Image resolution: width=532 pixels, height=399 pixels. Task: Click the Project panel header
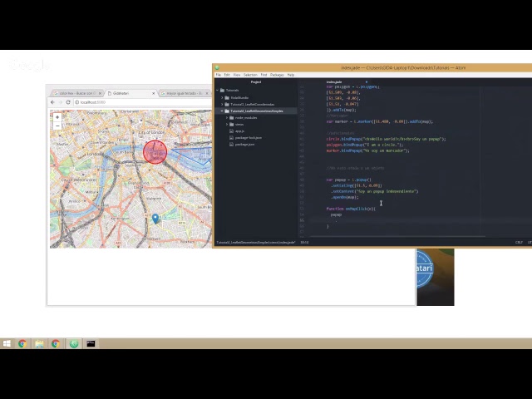click(256, 81)
